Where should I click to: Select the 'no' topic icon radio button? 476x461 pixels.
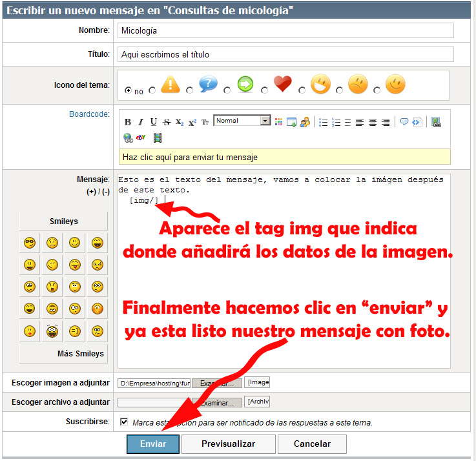click(x=128, y=90)
